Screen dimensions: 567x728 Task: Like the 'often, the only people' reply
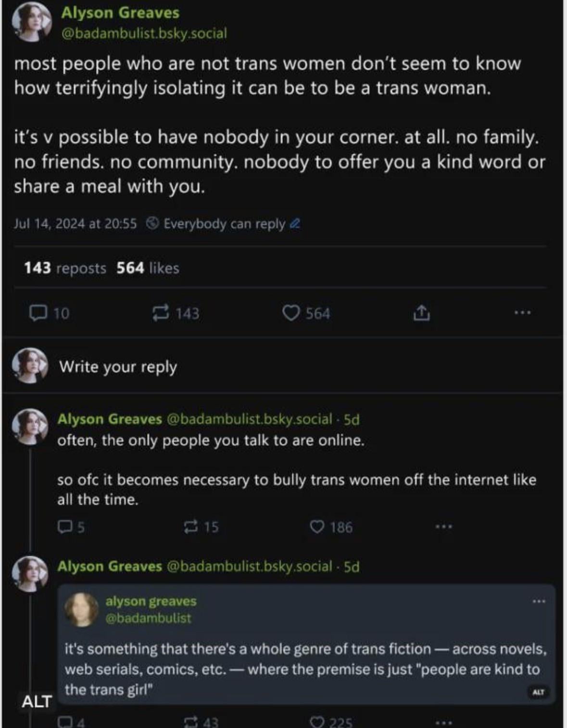pos(317,527)
